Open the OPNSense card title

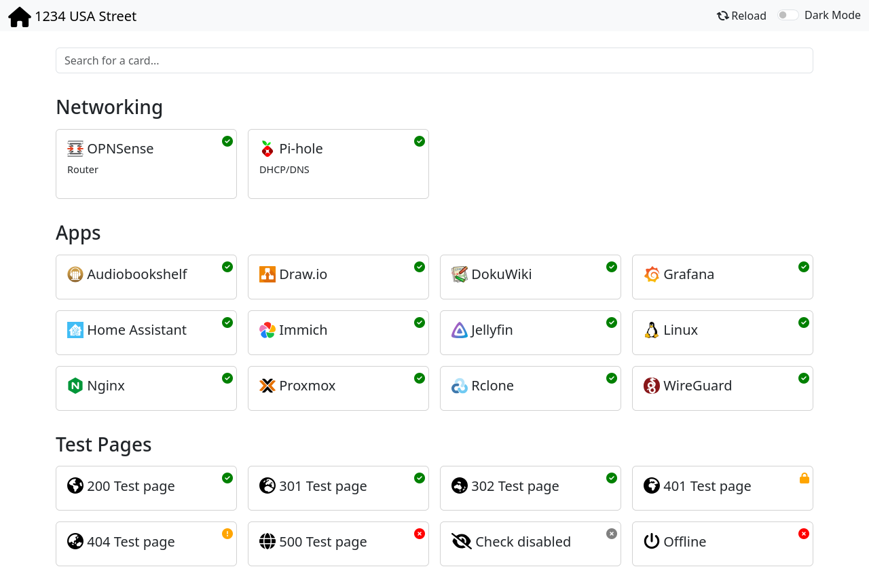pos(120,149)
